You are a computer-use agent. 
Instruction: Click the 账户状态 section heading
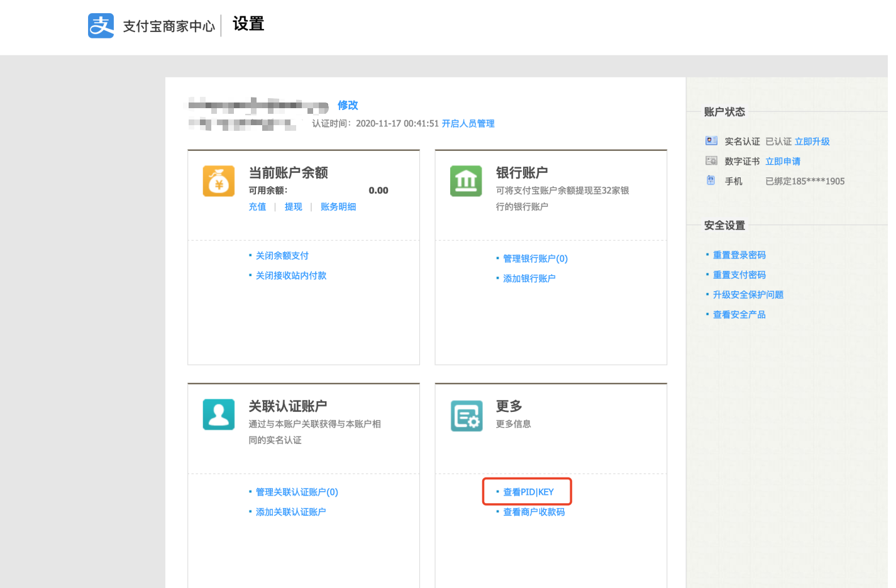[724, 112]
